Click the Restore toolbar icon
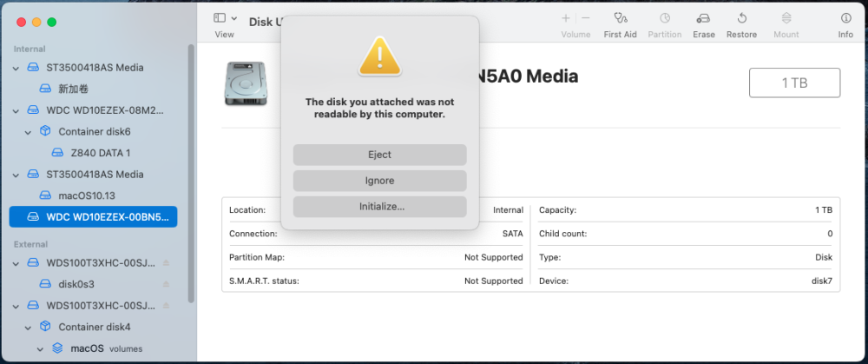 [742, 18]
